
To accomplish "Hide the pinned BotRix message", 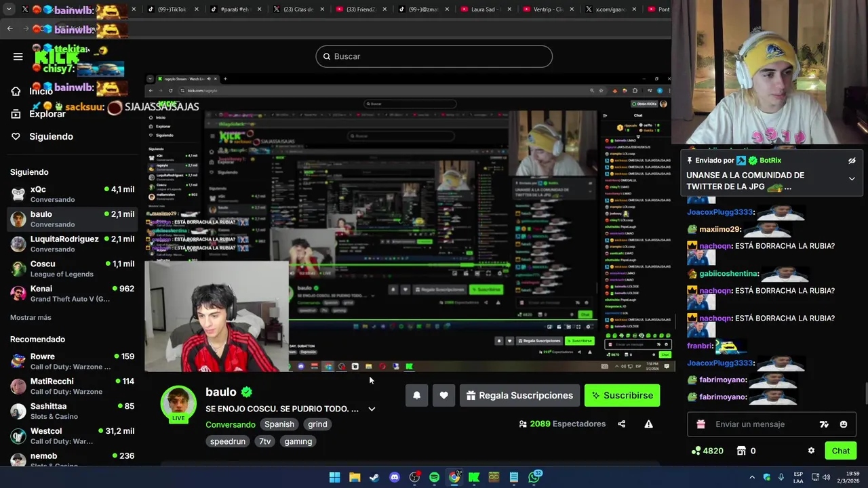I will (852, 161).
